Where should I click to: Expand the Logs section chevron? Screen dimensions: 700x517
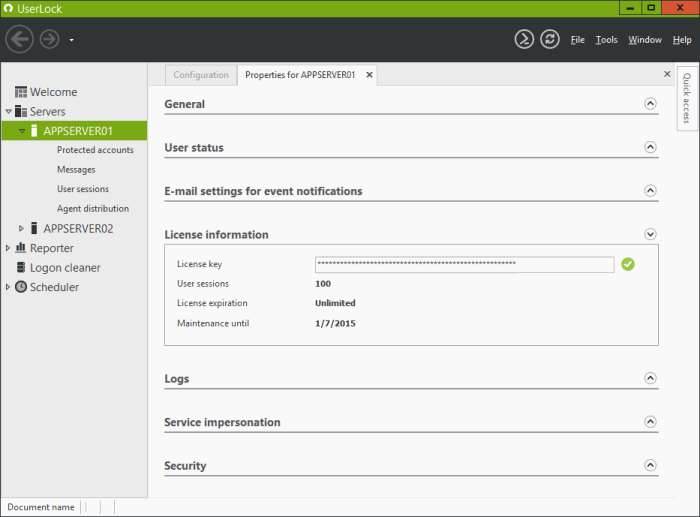click(650, 378)
